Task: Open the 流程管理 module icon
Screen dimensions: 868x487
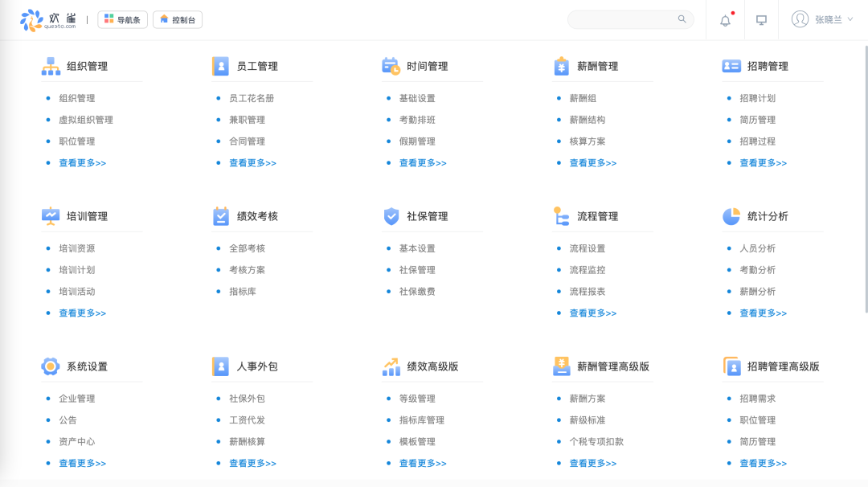Action: 560,215
